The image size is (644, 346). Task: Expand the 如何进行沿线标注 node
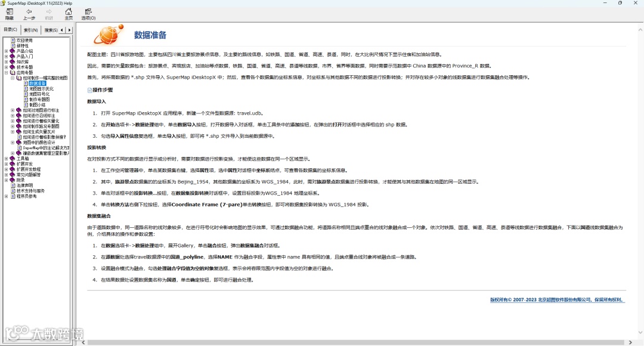coord(13,116)
